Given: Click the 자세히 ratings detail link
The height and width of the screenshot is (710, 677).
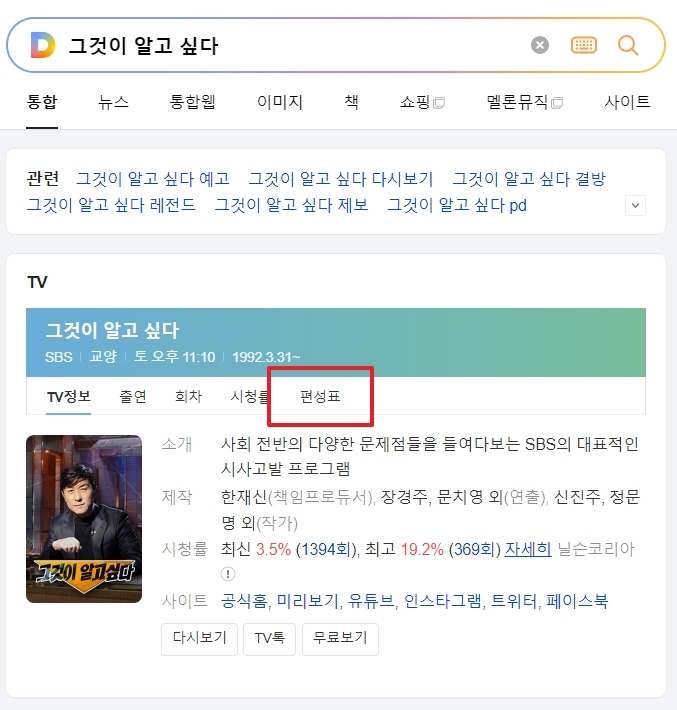Looking at the screenshot, I should pos(528,549).
